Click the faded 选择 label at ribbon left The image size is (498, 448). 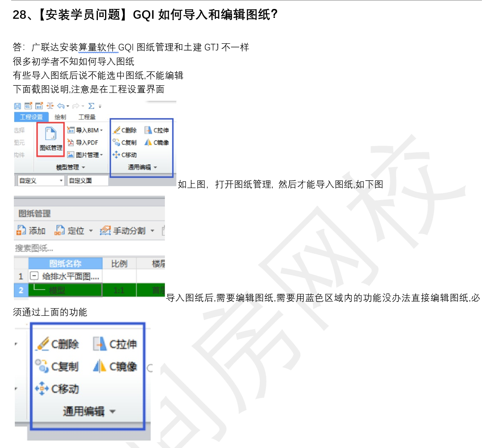(x=19, y=130)
